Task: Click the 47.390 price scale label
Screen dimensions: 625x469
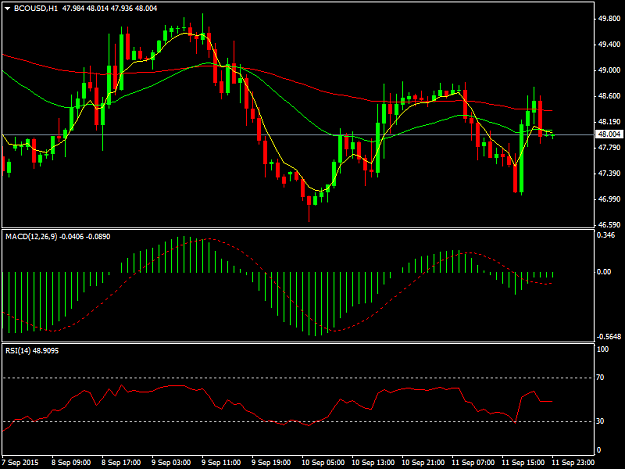Action: point(609,173)
